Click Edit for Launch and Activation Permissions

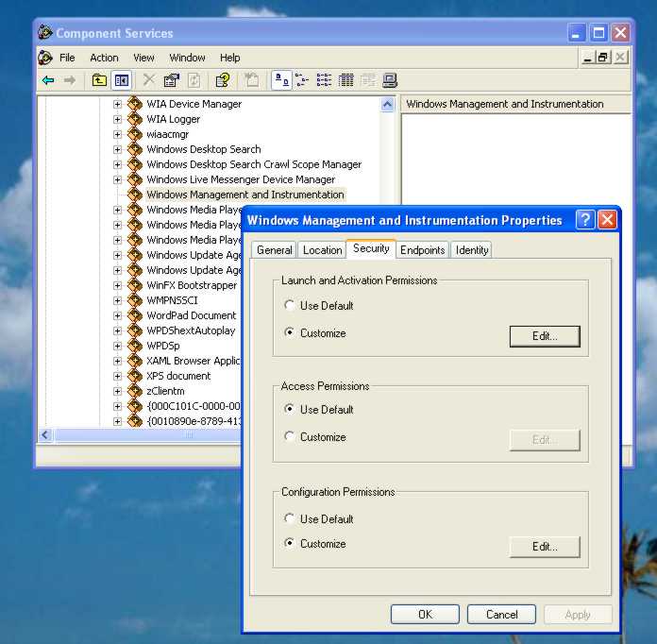(545, 336)
